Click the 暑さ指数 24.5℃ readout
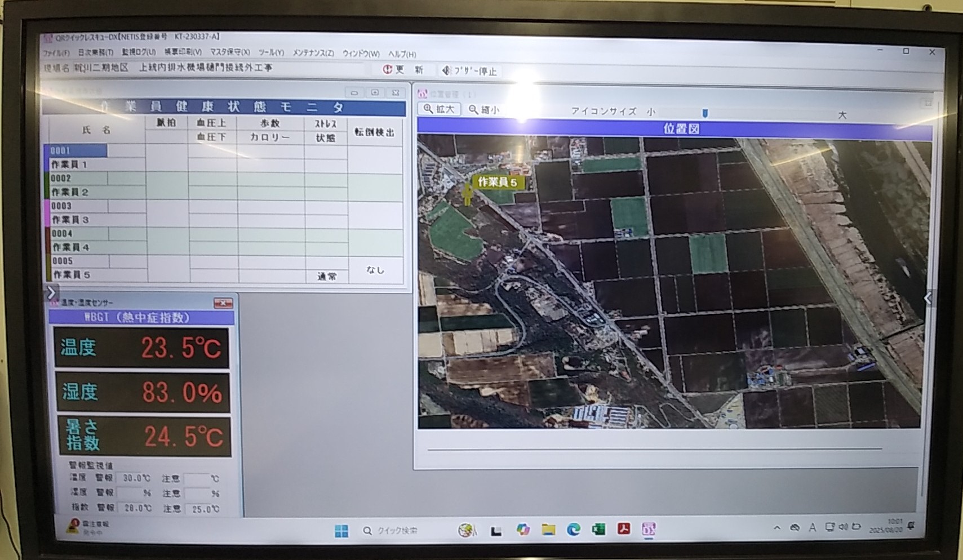This screenshot has height=560, width=963. tap(145, 436)
